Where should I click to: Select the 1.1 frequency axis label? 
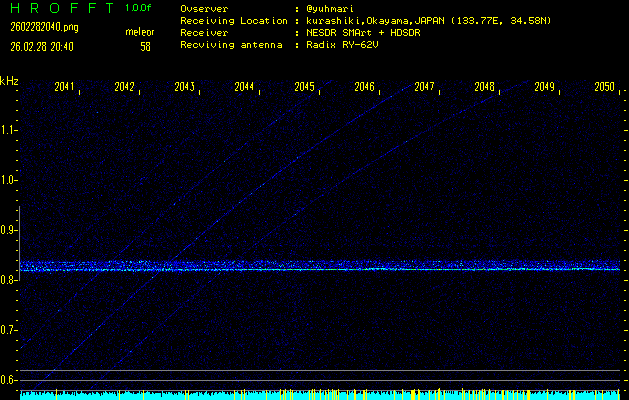pyautogui.click(x=9, y=130)
